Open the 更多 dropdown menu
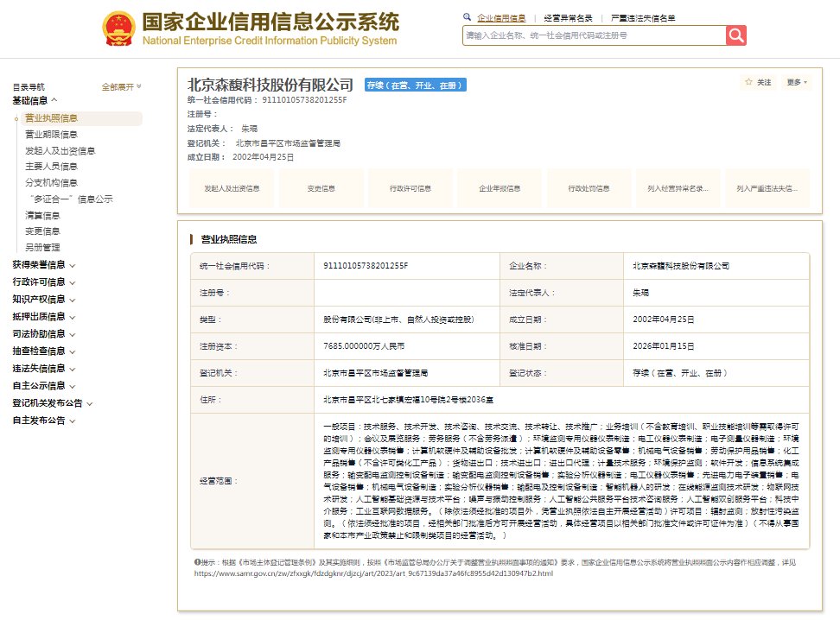The width and height of the screenshot is (840, 620). [x=797, y=82]
